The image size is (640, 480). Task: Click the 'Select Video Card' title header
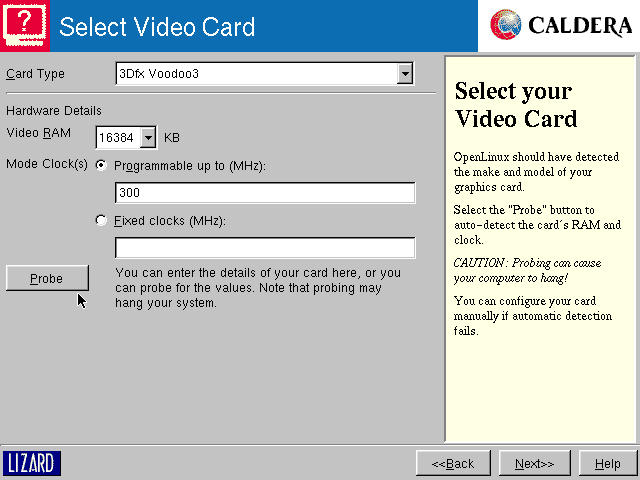[x=157, y=27]
